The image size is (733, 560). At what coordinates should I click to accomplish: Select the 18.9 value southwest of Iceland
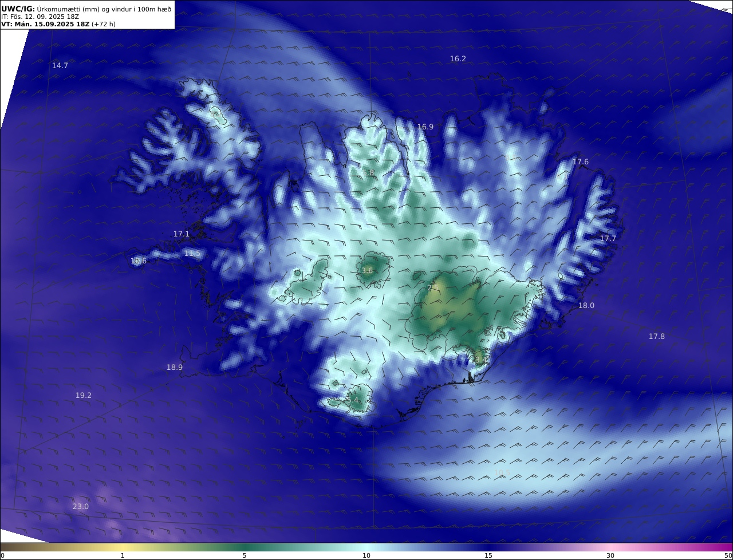pos(175,368)
